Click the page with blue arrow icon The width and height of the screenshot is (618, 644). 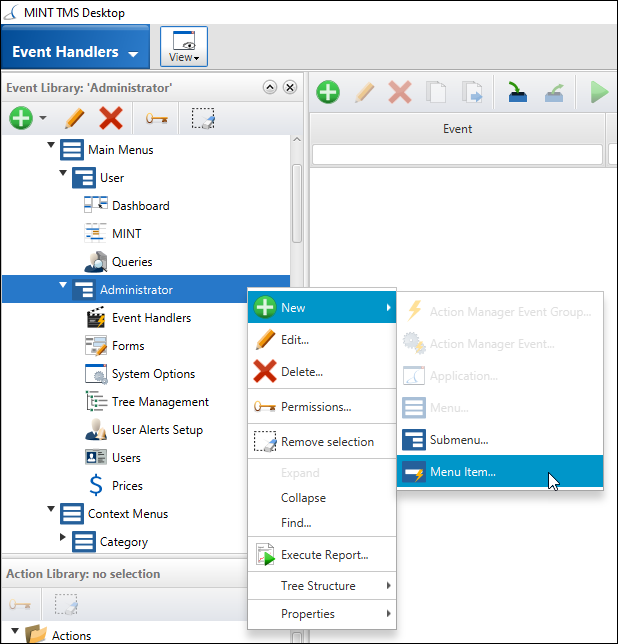[472, 92]
